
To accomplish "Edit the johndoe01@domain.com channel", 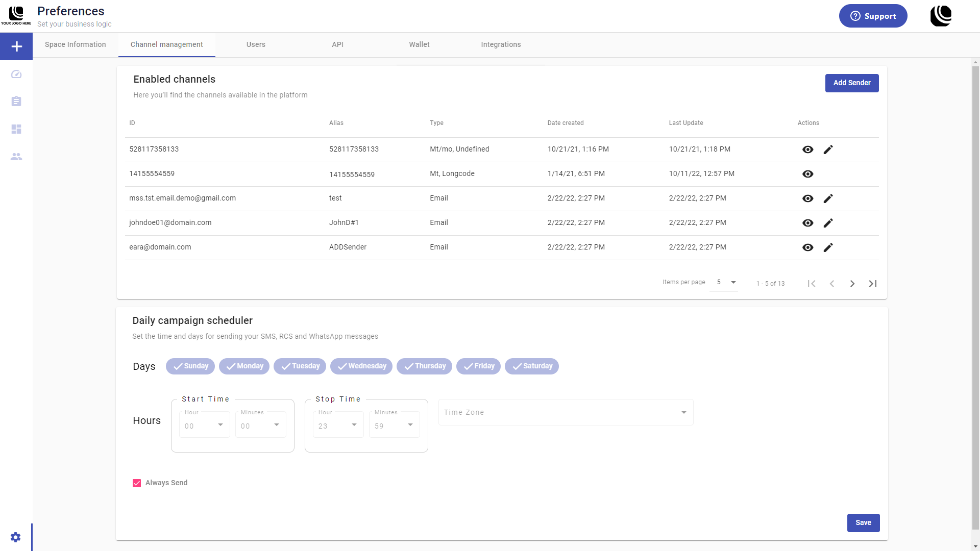I will tap(828, 223).
